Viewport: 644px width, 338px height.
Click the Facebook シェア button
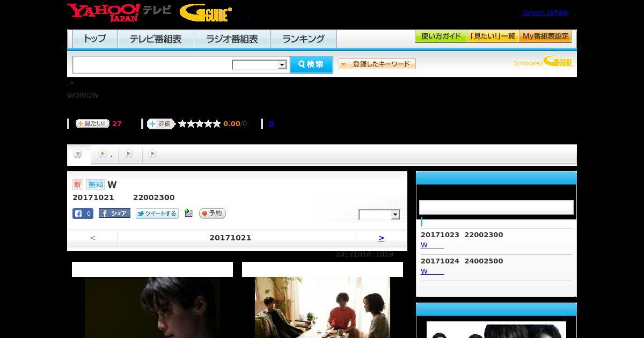tap(114, 214)
